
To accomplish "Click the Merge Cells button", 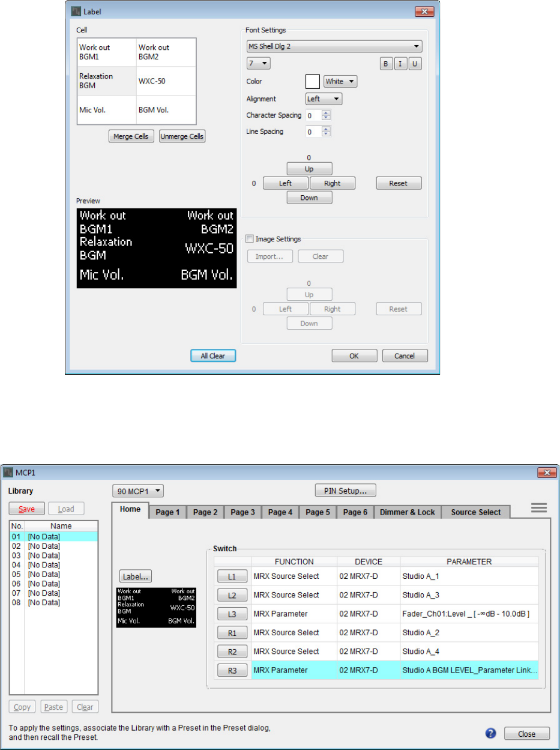I will coord(131,137).
